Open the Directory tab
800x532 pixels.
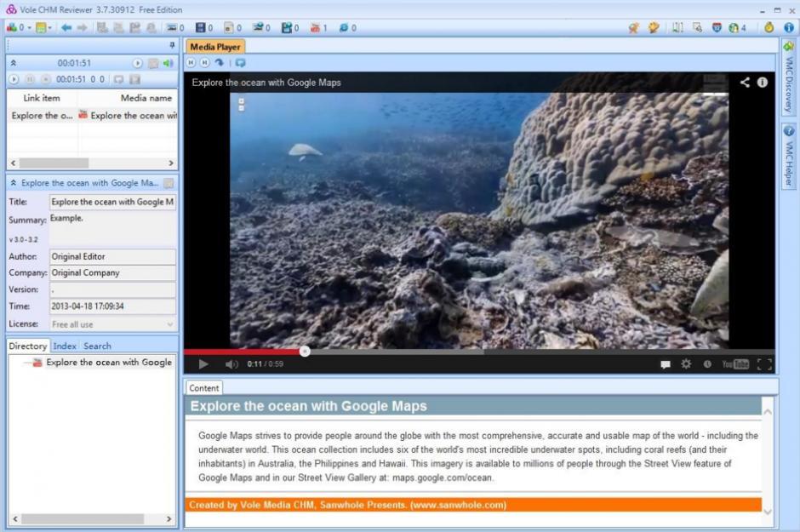coord(27,346)
